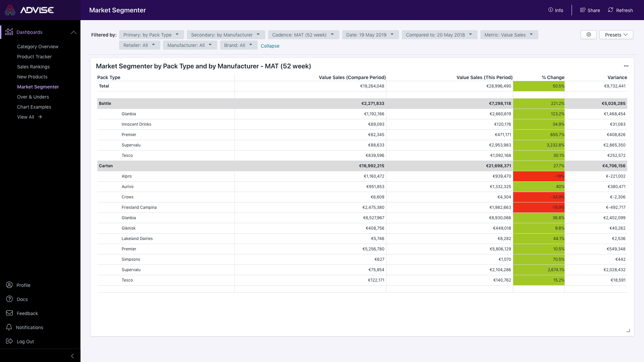Open the Cadence MAT (52 week) dropdown
This screenshot has width=644, height=362.
click(303, 35)
